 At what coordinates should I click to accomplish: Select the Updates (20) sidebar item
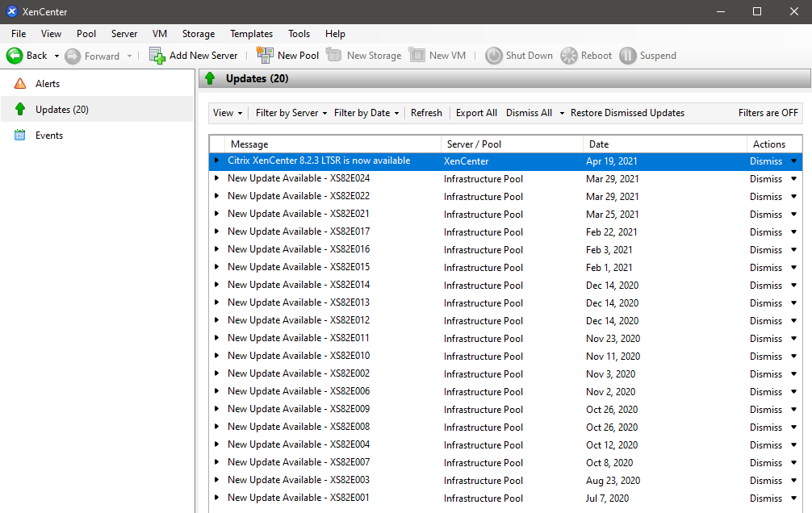[x=61, y=110]
